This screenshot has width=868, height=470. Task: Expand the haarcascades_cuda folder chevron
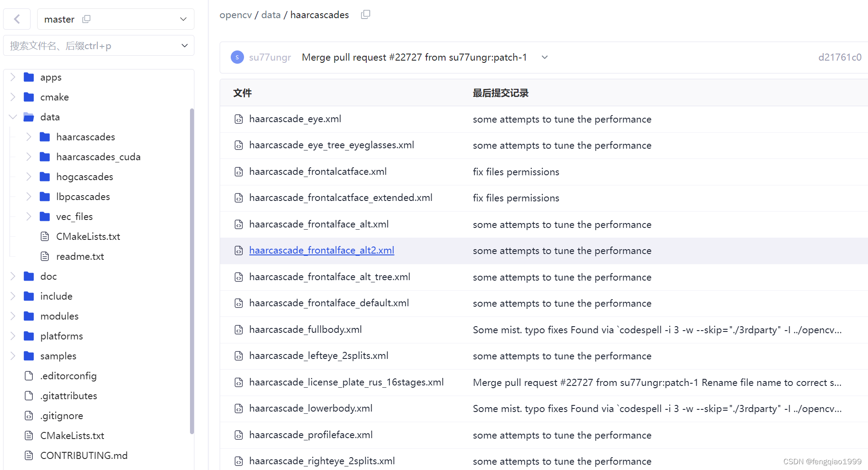29,157
